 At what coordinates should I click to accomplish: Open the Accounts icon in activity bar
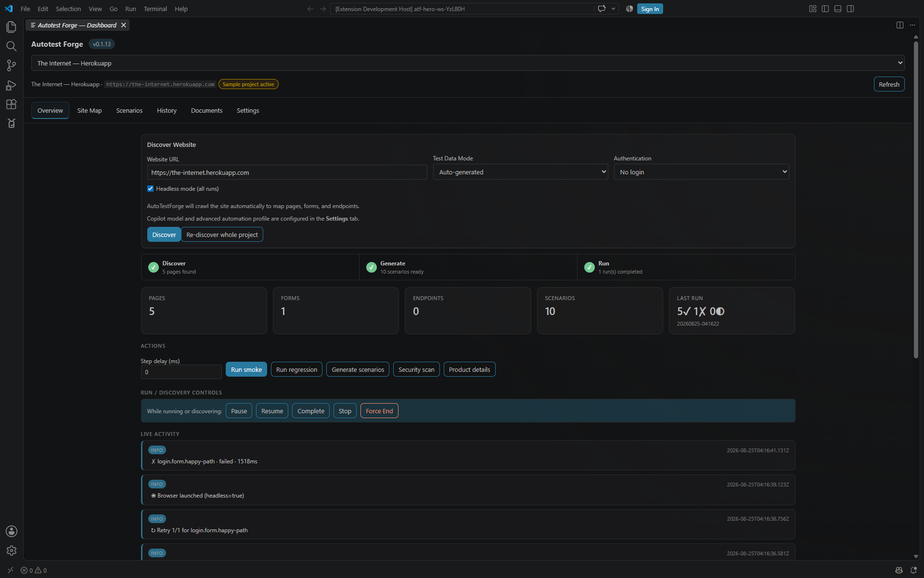pos(11,531)
